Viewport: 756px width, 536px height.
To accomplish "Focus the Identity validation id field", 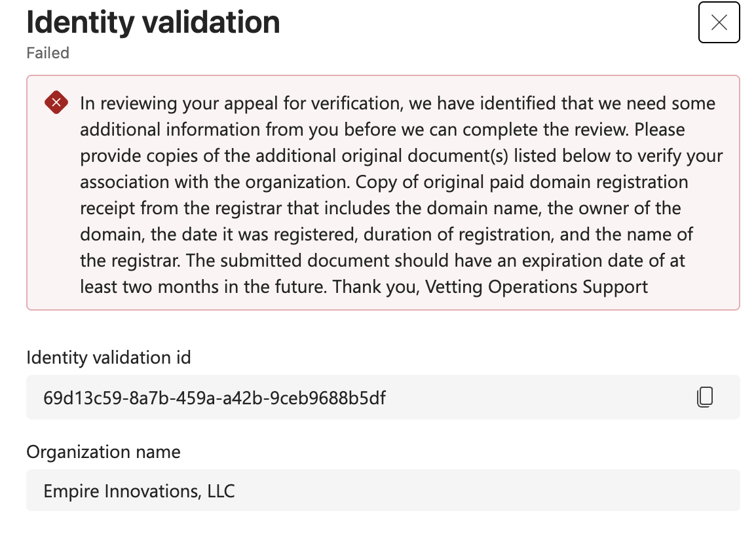I will 383,397.
